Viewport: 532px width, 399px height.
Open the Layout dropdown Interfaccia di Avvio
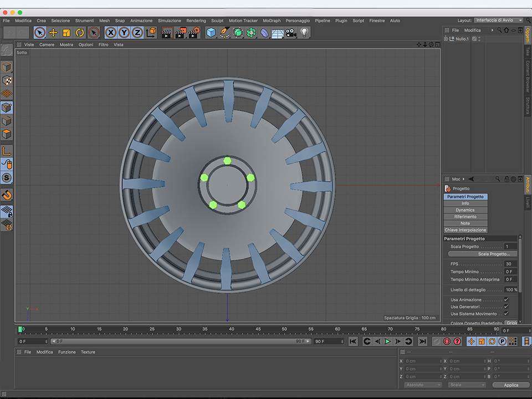tap(498, 21)
